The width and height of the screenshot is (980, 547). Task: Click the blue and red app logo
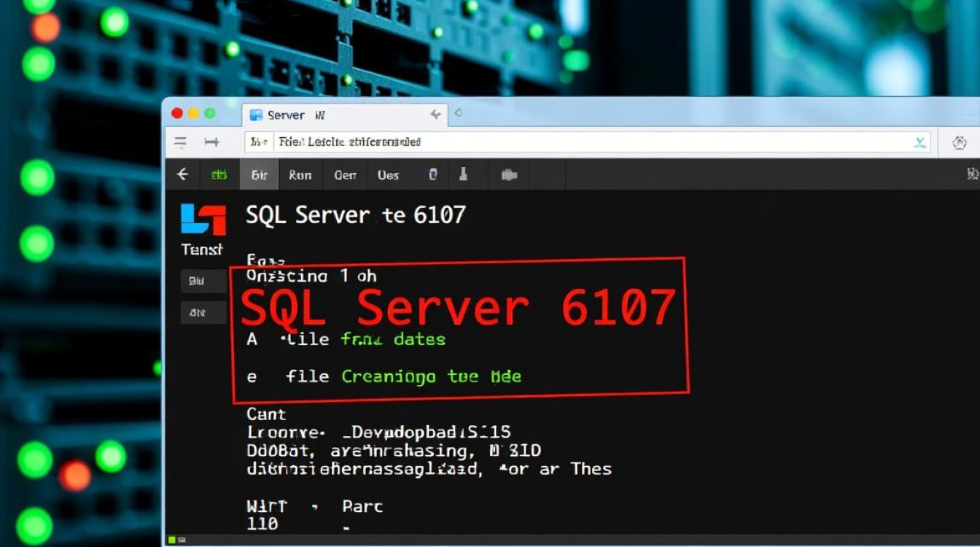point(203,219)
